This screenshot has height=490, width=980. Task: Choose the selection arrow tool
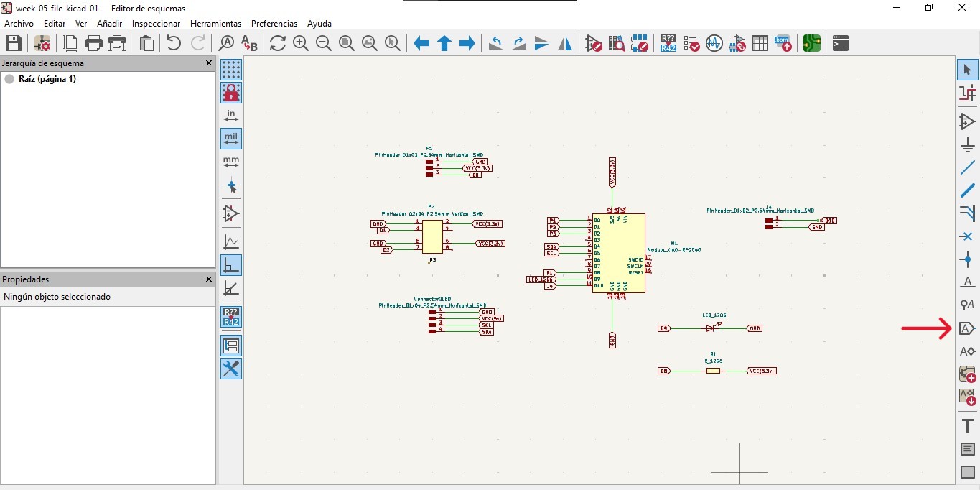click(x=967, y=70)
